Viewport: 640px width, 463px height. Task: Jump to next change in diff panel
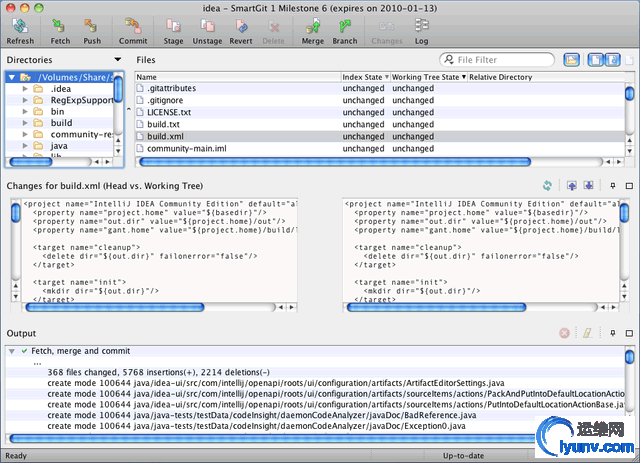click(589, 186)
